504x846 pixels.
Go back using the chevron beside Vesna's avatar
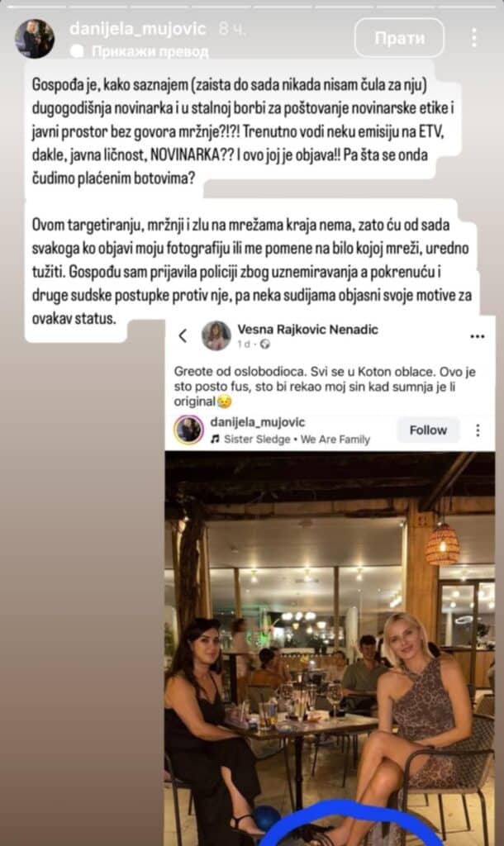coord(183,335)
